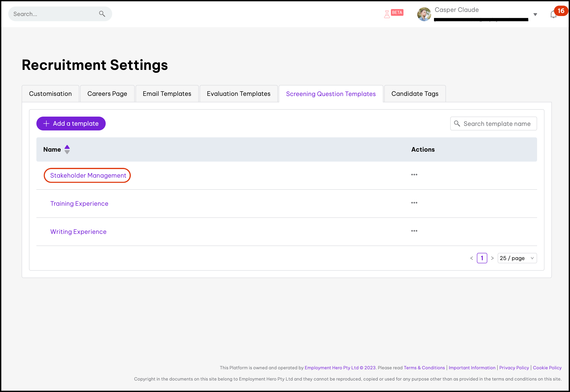Viewport: 570px width, 392px height.
Task: Click Casper Claude's profile avatar
Action: tap(424, 14)
